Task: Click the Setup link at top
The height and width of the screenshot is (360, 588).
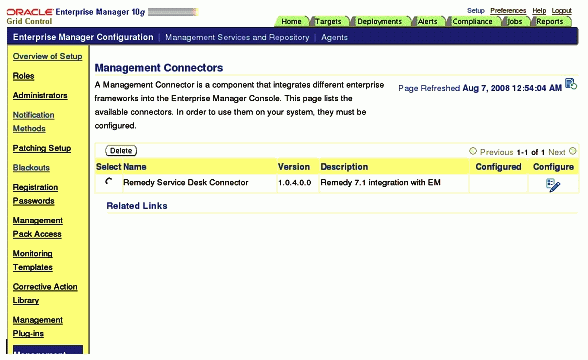Action: (x=476, y=10)
